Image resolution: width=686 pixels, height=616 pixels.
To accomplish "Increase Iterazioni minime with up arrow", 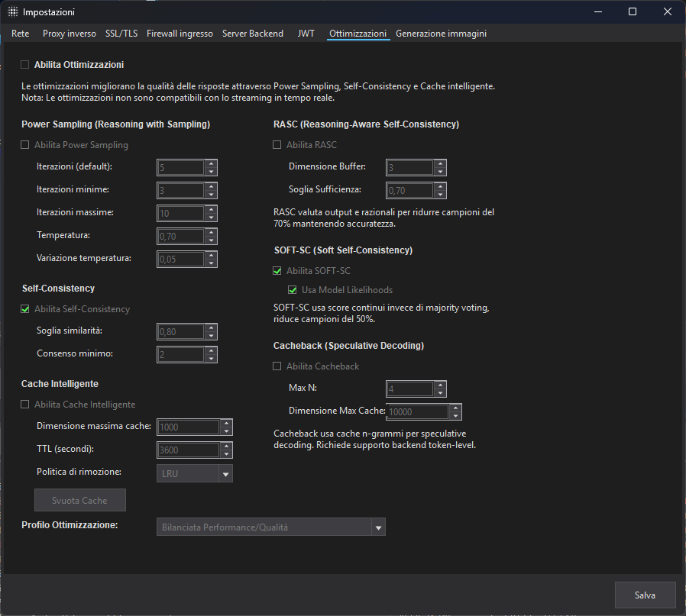I will [212, 187].
